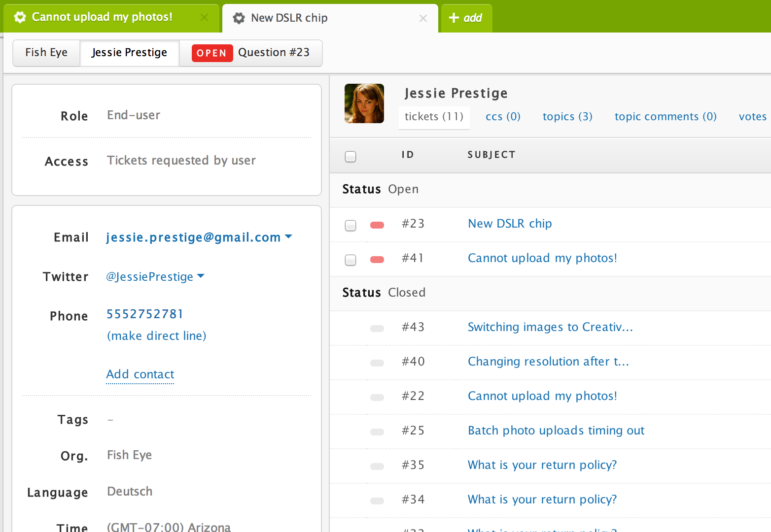This screenshot has width=771, height=532.
Task: Open the Twitter handle dropdown arrow
Action: pos(201,276)
